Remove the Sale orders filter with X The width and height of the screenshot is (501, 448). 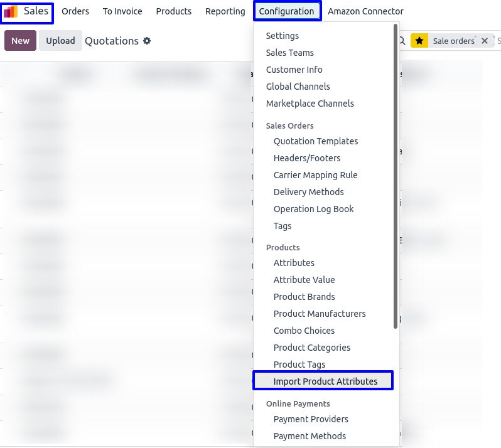pos(484,41)
